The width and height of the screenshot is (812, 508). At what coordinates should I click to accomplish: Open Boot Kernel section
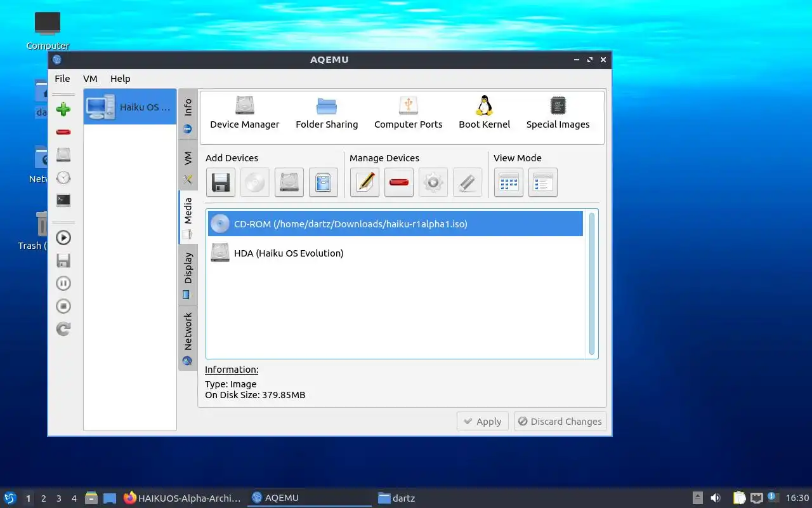[x=485, y=112]
